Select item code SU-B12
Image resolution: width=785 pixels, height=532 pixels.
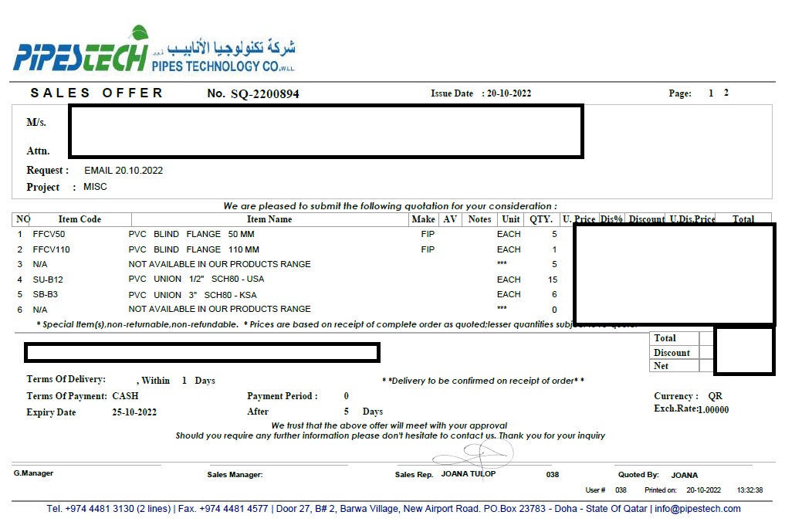tap(48, 280)
